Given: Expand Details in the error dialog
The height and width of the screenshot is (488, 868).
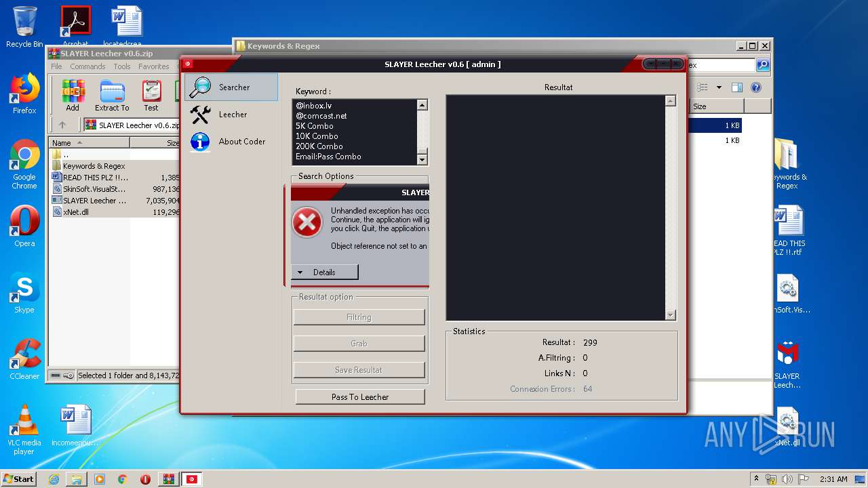Looking at the screenshot, I should (324, 272).
